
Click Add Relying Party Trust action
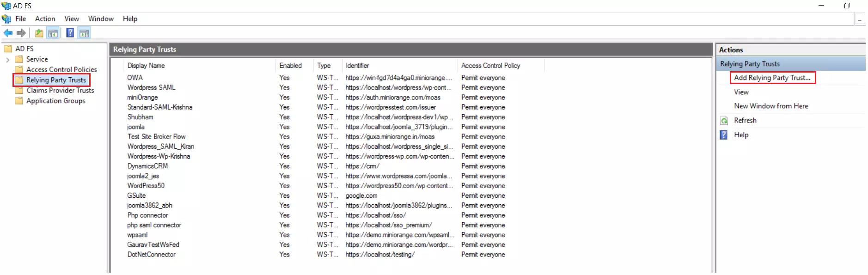point(772,78)
